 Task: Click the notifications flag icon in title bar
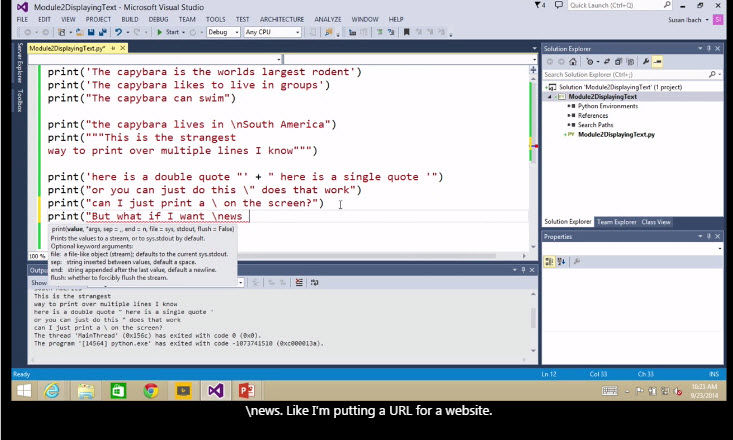538,6
